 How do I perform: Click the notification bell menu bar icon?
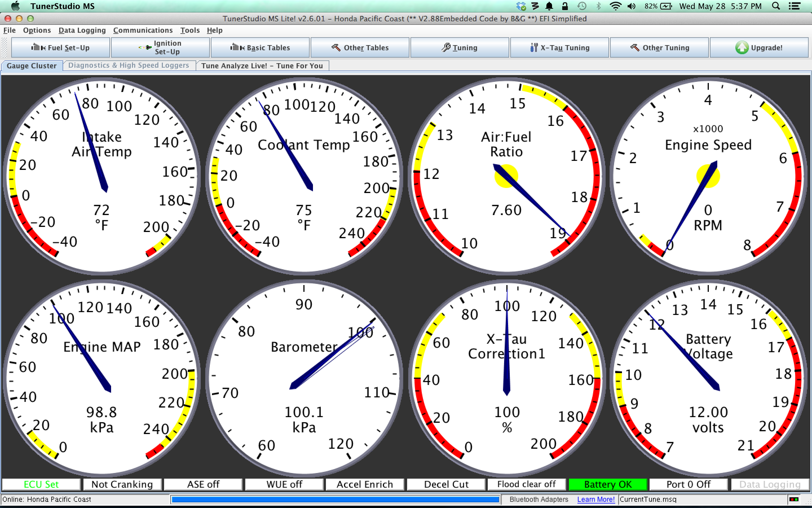click(549, 6)
